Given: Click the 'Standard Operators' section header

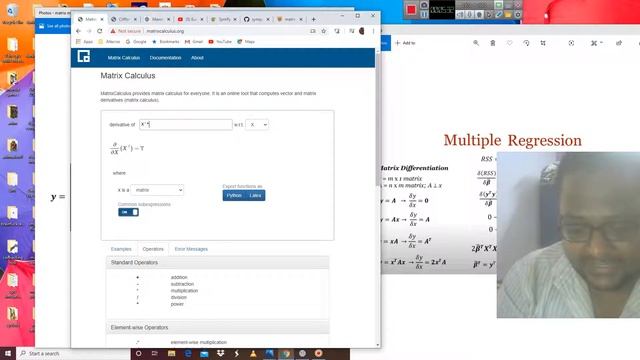Looking at the screenshot, I should 217,262.
